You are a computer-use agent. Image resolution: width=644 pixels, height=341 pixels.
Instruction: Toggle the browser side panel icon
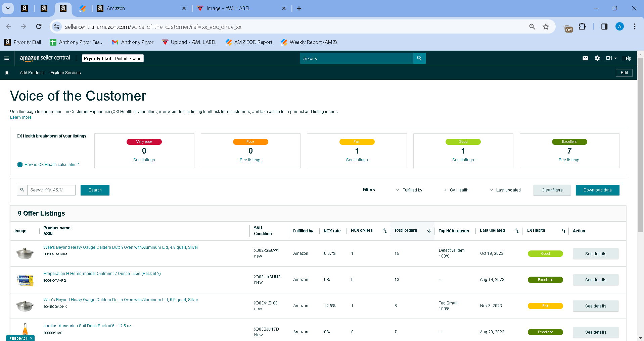coord(604,26)
